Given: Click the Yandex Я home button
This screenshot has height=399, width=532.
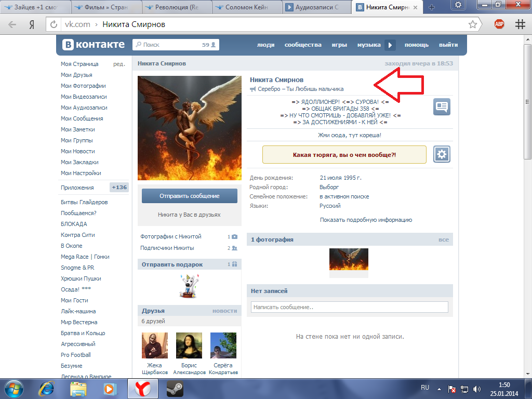Looking at the screenshot, I should click(32, 24).
